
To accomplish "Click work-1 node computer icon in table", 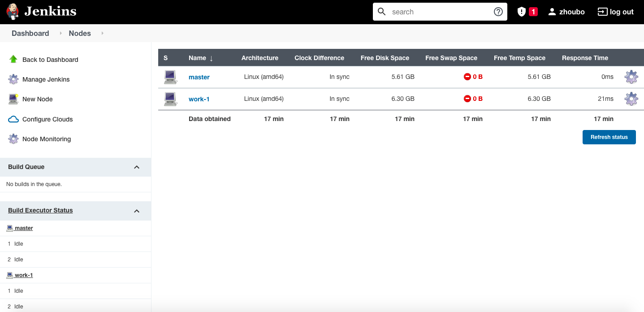I will (x=170, y=99).
